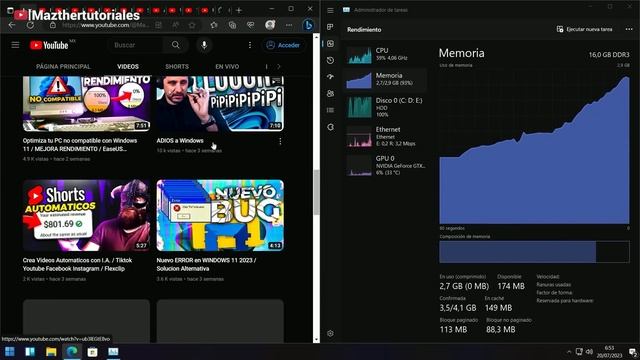This screenshot has width=640, height=360.
Task: Click the Edge address bar URL
Action: click(105, 25)
